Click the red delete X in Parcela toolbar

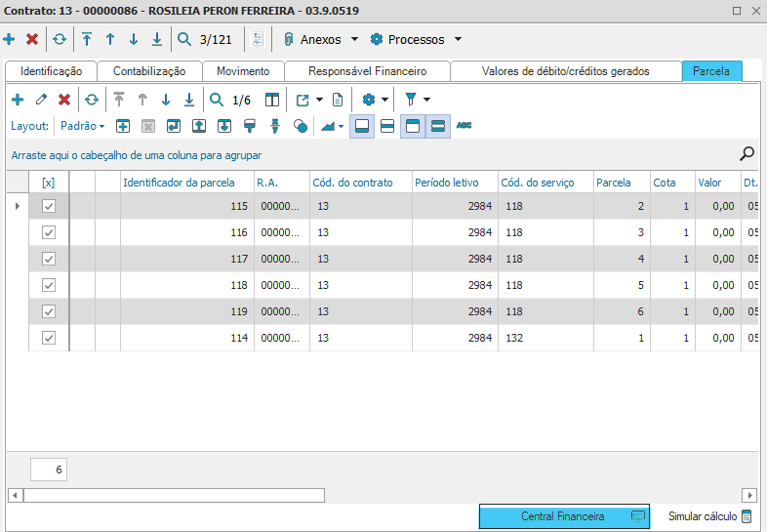click(x=64, y=100)
